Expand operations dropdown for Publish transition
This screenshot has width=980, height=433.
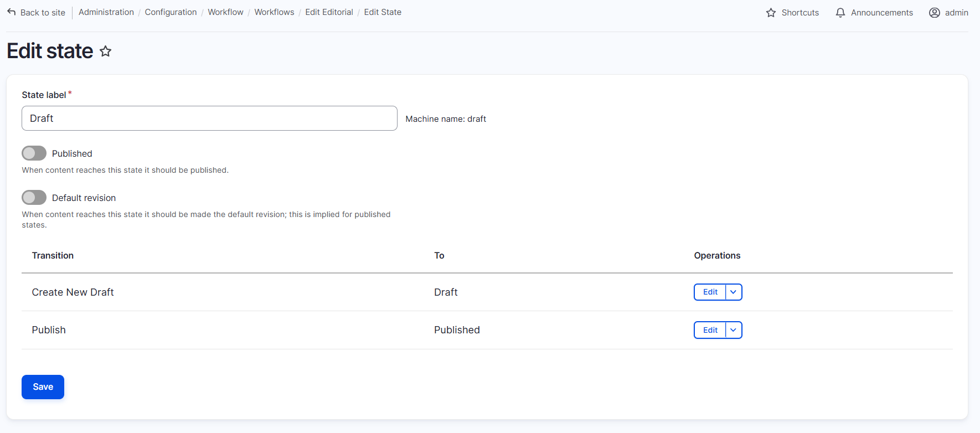[x=733, y=330]
